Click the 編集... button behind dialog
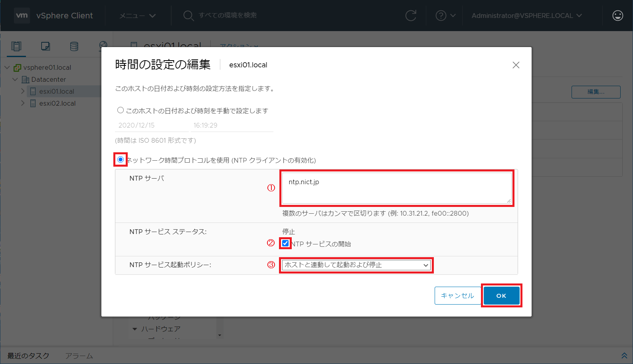 click(x=596, y=92)
